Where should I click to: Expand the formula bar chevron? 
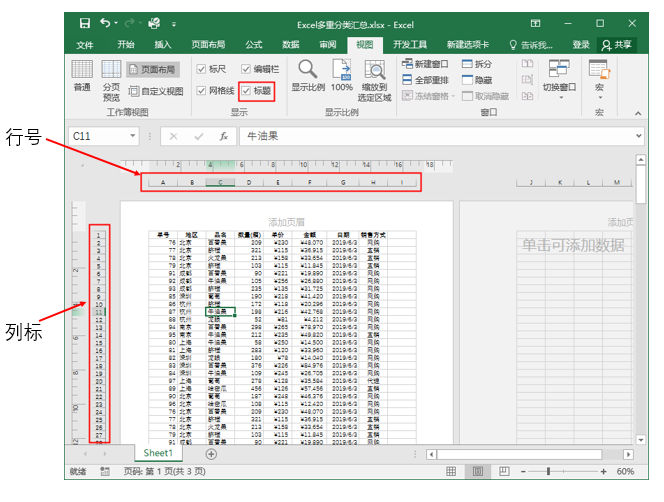(x=639, y=136)
